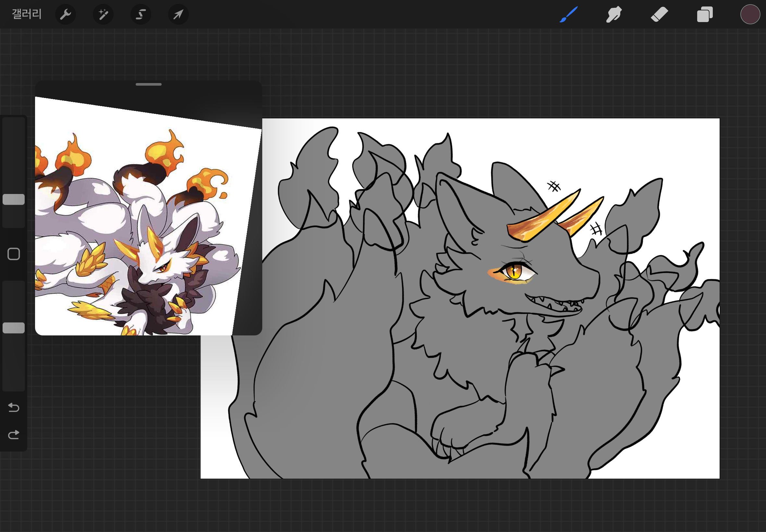Return to 갤러리 gallery
The image size is (766, 532).
27,14
